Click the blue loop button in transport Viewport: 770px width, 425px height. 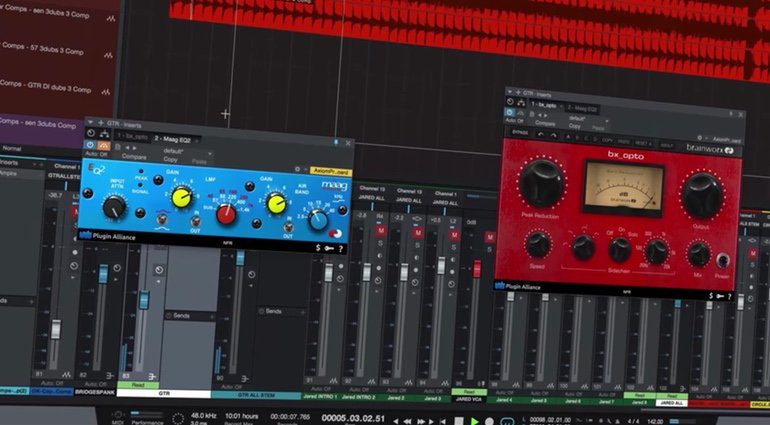pyautogui.click(x=507, y=422)
